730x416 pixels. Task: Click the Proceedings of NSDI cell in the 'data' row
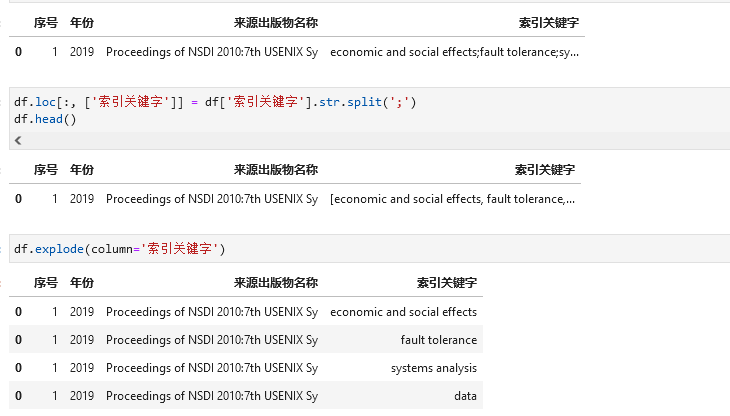click(212, 396)
